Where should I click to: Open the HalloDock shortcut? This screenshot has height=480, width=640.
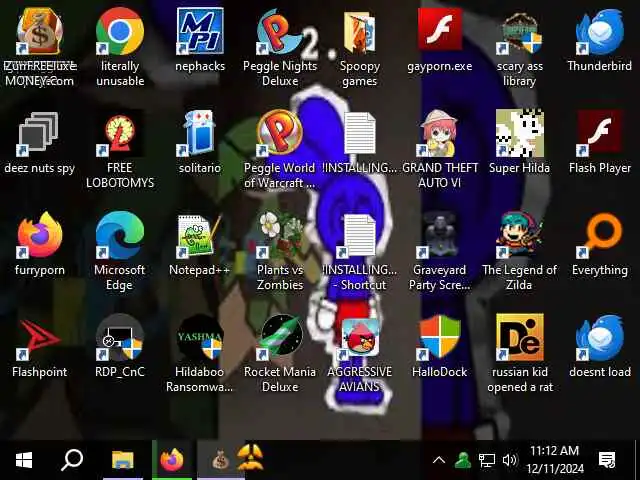click(440, 338)
